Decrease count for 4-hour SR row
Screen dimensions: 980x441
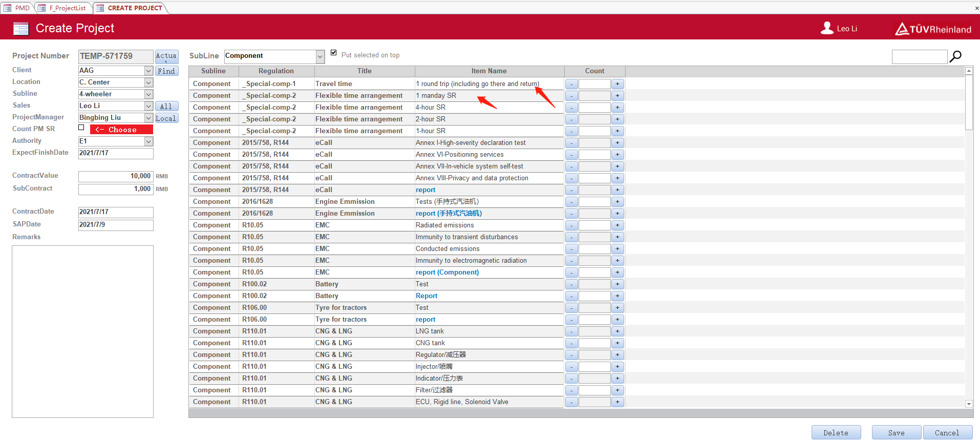coord(571,108)
